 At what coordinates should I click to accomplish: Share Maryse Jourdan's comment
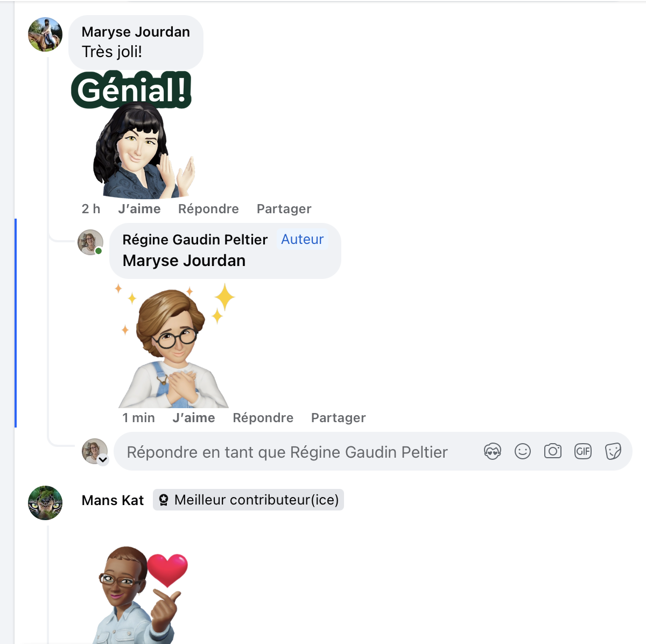[x=284, y=209]
